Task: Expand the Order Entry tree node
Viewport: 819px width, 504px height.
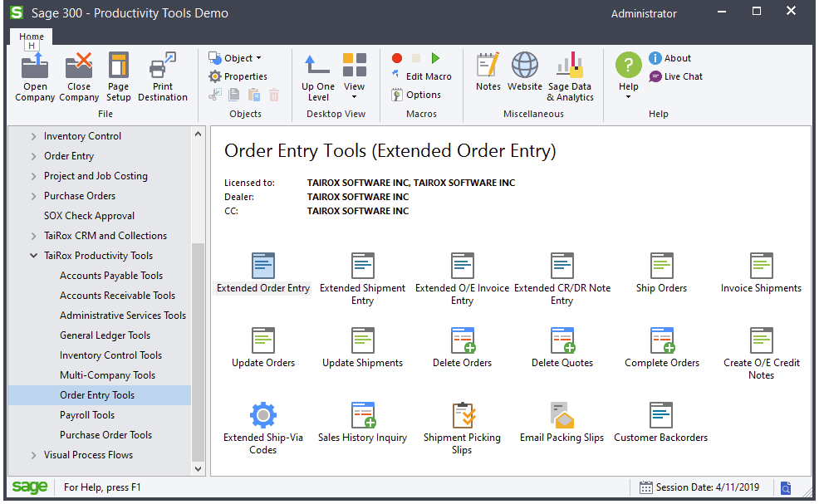Action: [33, 156]
